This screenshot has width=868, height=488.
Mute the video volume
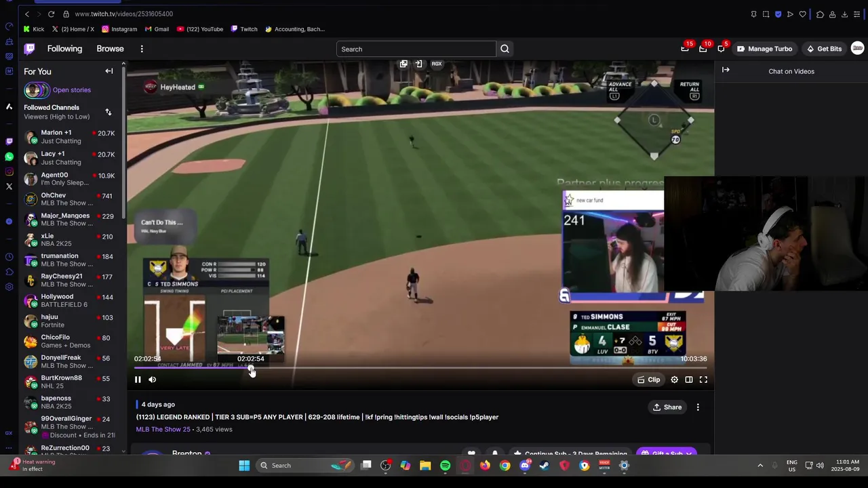[x=153, y=380]
